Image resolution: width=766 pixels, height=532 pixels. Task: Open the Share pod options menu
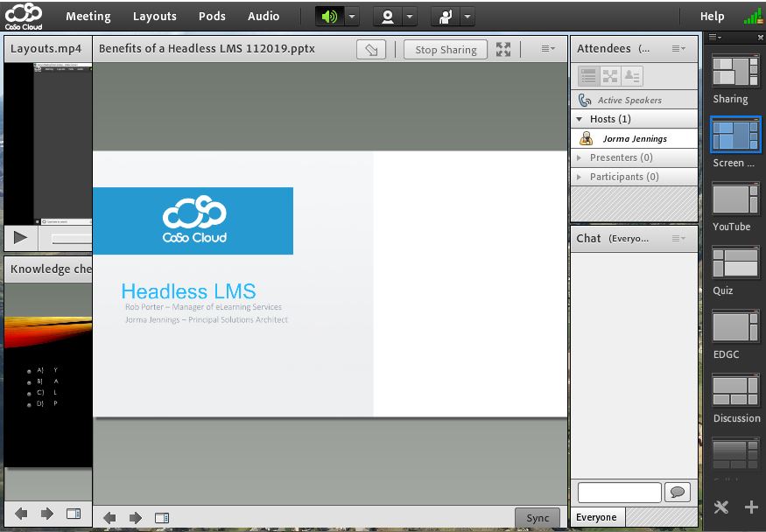click(x=548, y=49)
